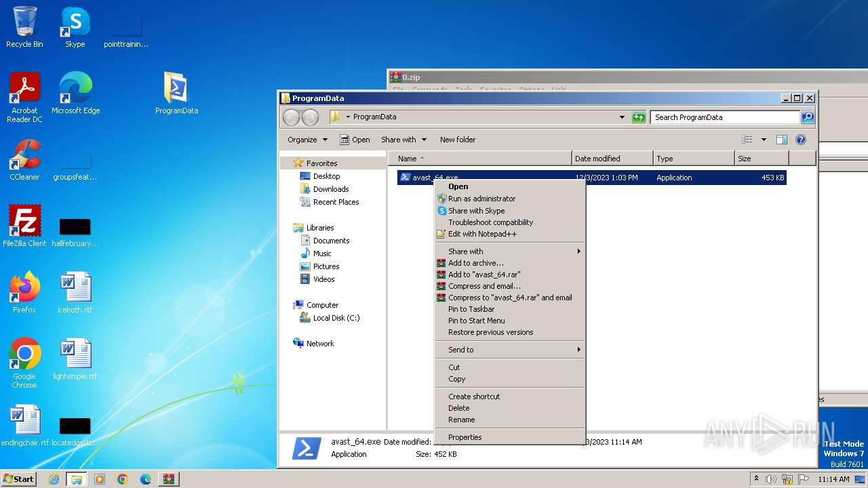Open Internet Explorer in the taskbar

click(x=54, y=479)
